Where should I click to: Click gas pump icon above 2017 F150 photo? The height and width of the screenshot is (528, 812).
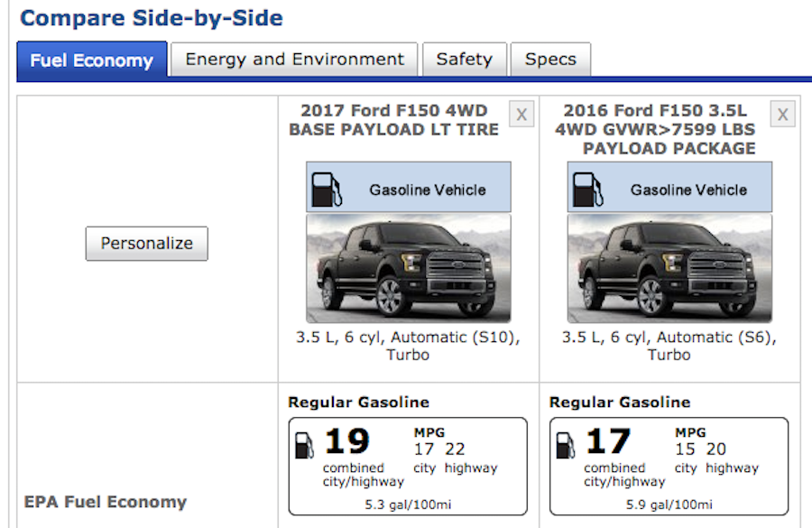(327, 190)
